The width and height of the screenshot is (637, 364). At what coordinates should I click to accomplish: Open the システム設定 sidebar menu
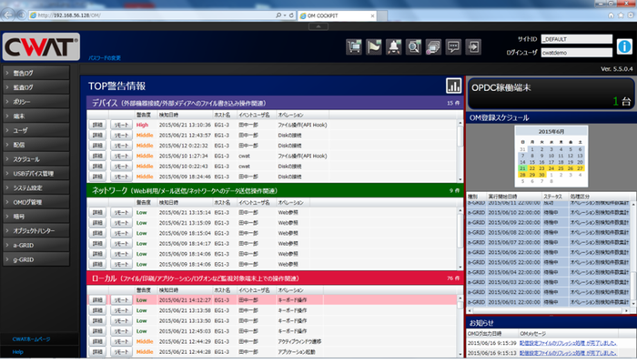click(35, 187)
